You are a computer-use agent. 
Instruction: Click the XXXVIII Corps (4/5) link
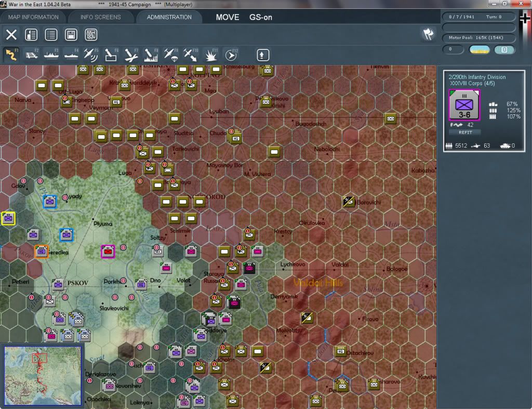(472, 83)
